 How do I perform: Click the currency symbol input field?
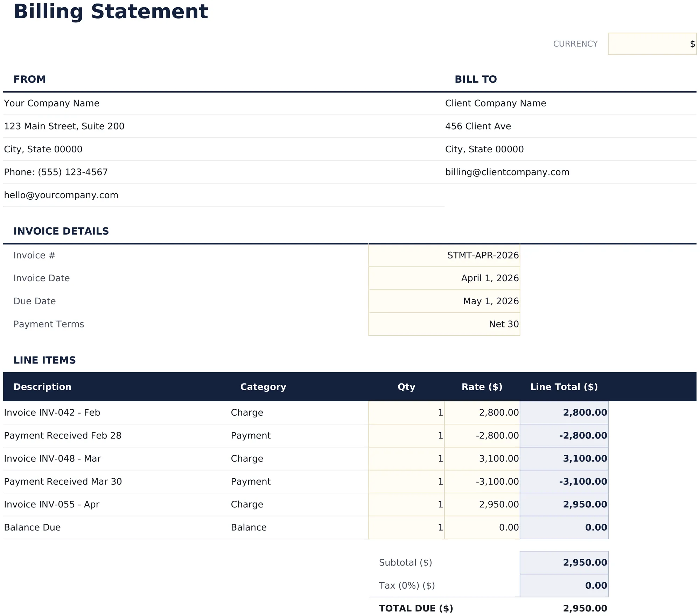(x=652, y=44)
